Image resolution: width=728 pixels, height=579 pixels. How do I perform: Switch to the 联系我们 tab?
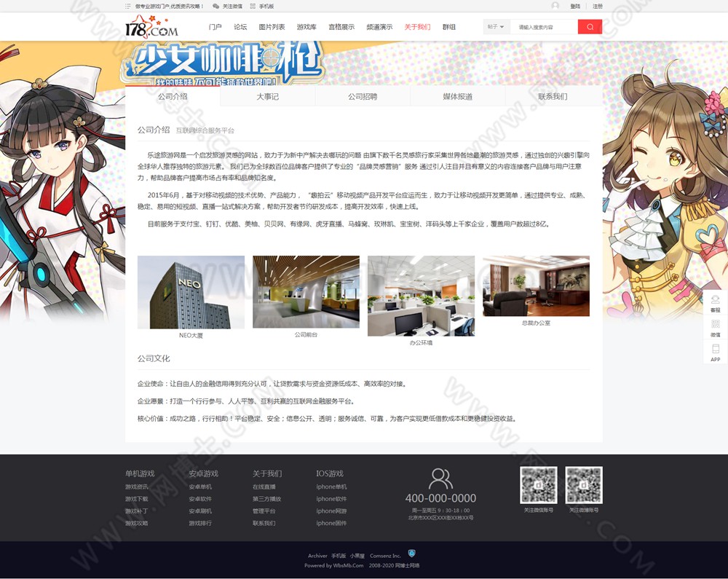coord(553,97)
